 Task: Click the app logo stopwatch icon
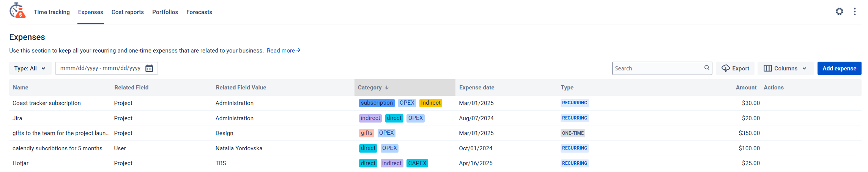(x=17, y=11)
